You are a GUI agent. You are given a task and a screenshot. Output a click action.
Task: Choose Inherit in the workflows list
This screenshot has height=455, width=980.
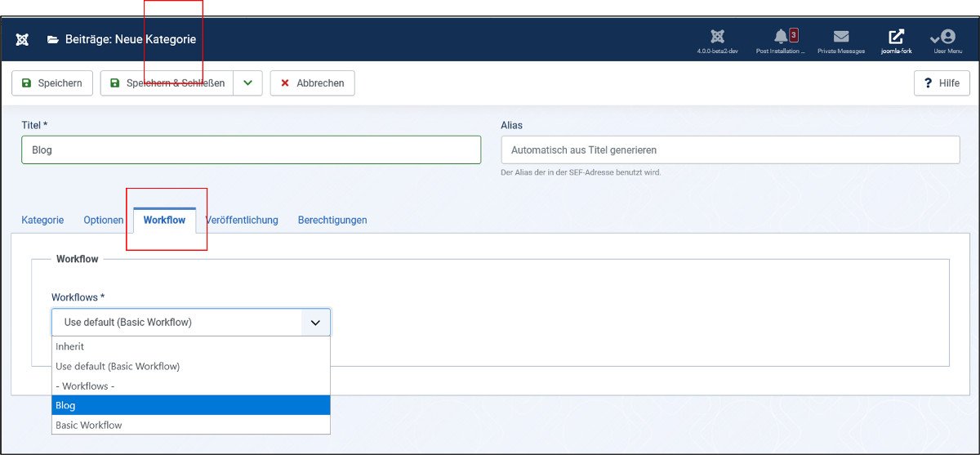tap(191, 346)
